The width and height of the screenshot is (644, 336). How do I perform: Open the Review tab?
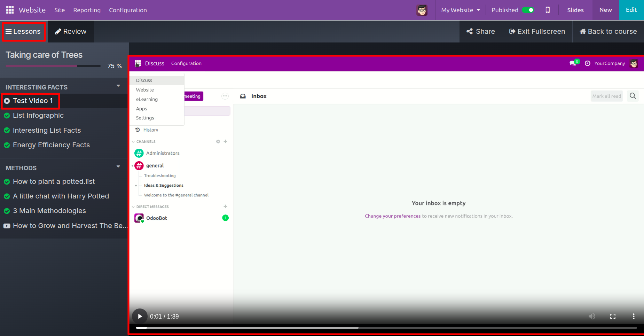(71, 31)
